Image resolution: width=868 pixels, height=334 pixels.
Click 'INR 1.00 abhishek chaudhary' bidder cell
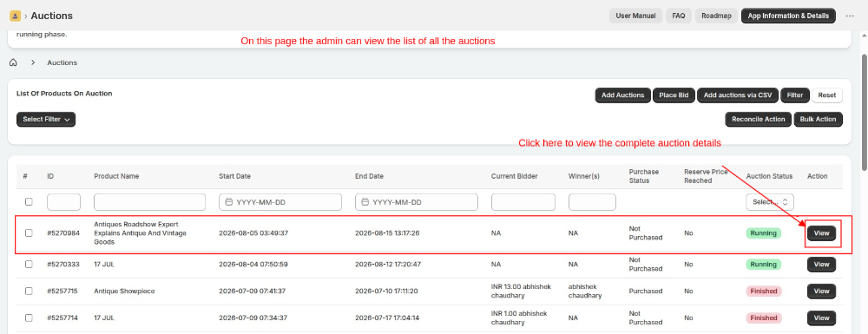[x=519, y=318]
